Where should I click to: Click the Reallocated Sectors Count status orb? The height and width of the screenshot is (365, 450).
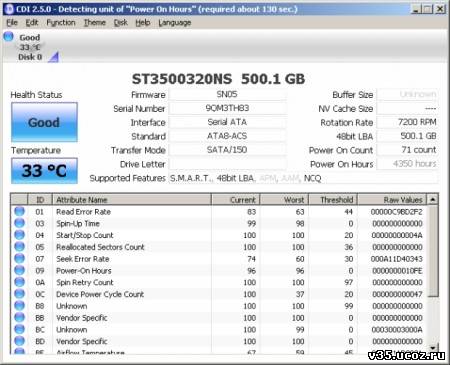(x=20, y=247)
